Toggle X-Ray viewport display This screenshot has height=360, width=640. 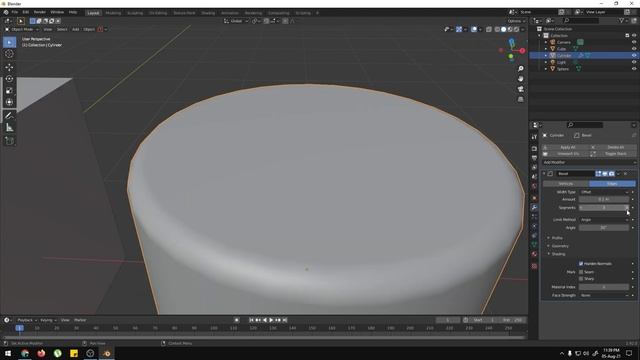[x=489, y=29]
